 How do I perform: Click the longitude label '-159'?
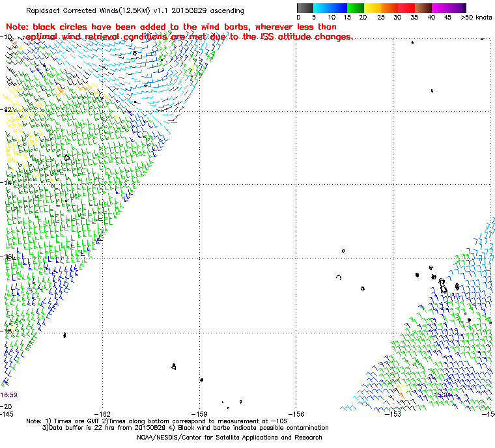200,413
